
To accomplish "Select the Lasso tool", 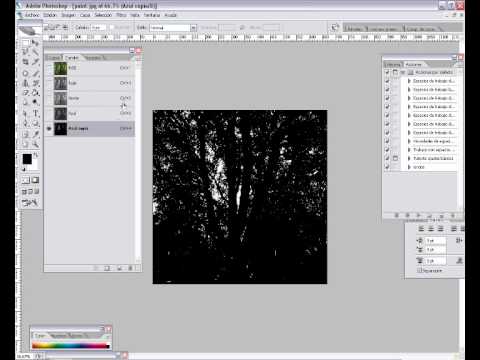I will 26,52.
